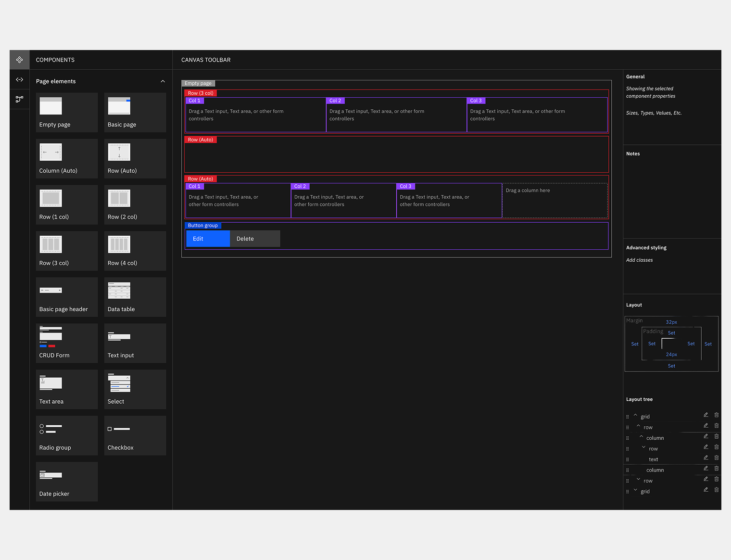
Task: Click the Data table component icon
Action: pos(119,291)
